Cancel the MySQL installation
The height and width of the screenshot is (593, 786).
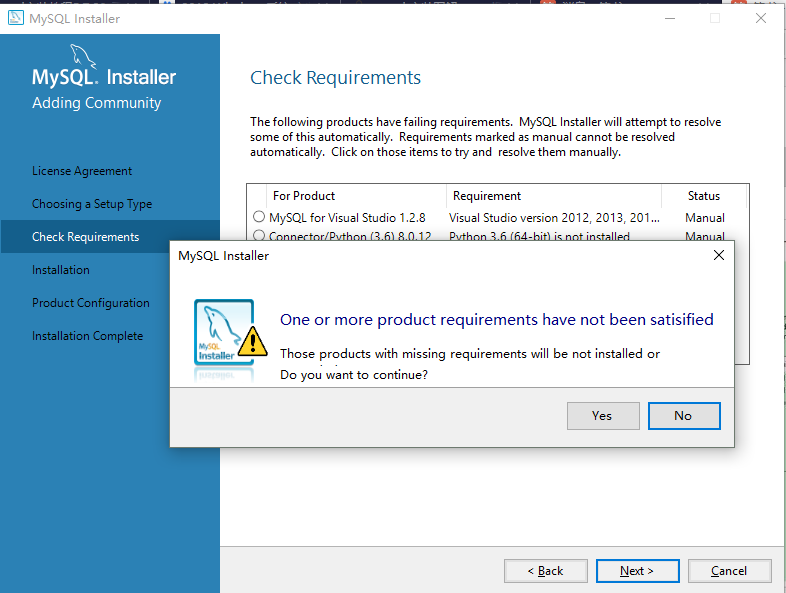point(729,571)
